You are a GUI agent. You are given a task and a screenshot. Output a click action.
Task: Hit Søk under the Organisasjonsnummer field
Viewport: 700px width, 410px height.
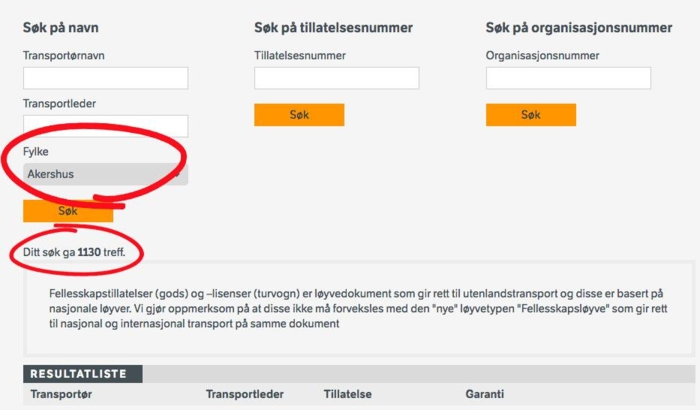coord(531,115)
